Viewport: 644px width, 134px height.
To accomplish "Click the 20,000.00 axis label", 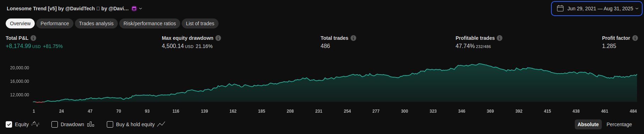I will 20,68.
